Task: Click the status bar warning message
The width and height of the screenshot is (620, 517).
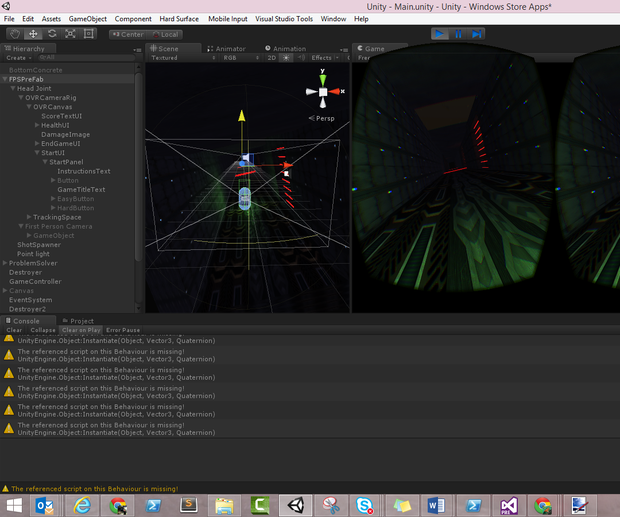Action: (x=95, y=489)
